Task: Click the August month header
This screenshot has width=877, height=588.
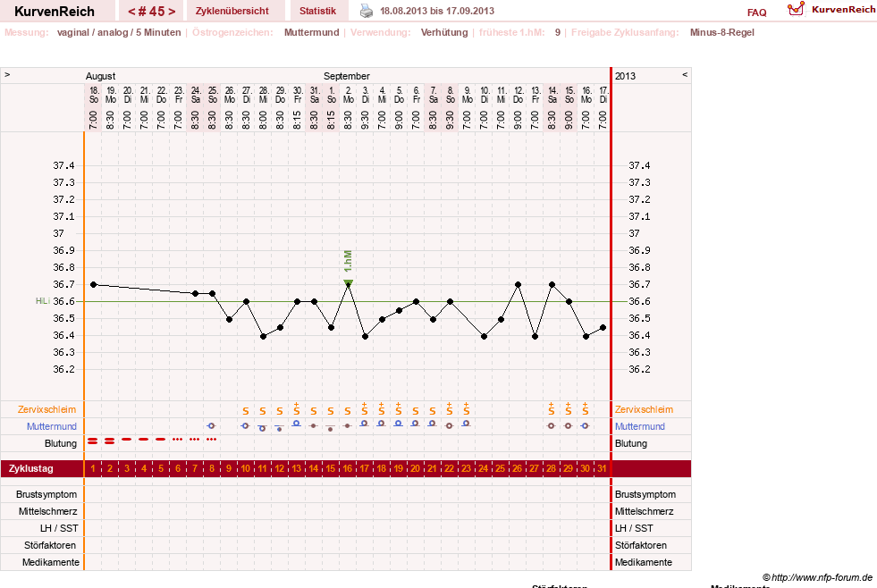Action: pos(100,76)
